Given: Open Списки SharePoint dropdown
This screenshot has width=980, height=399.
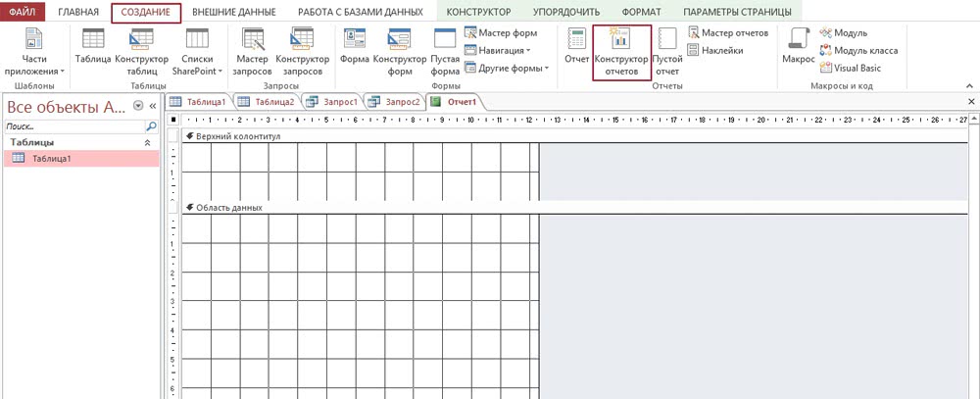Looking at the screenshot, I should coord(196,71).
